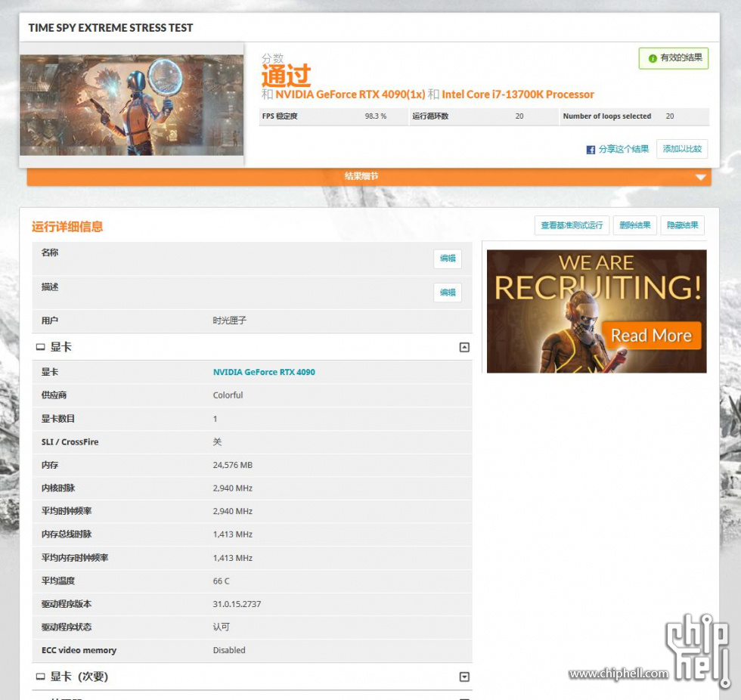The height and width of the screenshot is (700, 741).
Task: Click the 供应商 value Colorful
Action: 228,395
